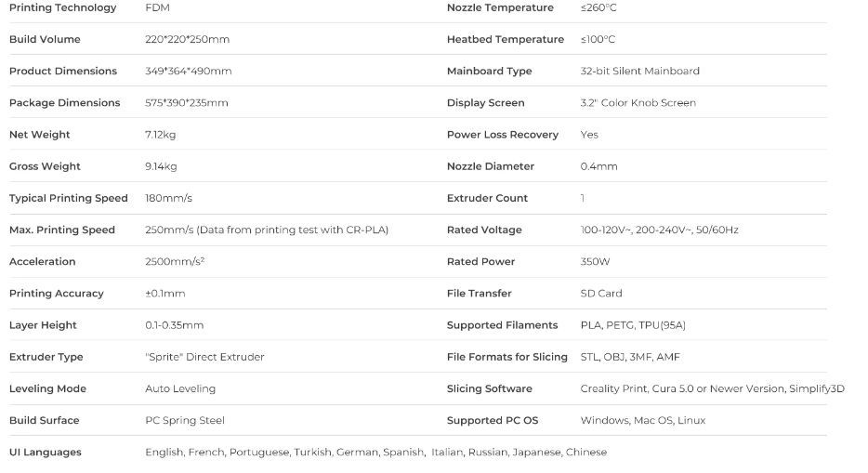Image resolution: width=868 pixels, height=473 pixels.
Task: Click the "Sprite" Direct Extruder text
Action: tap(204, 357)
